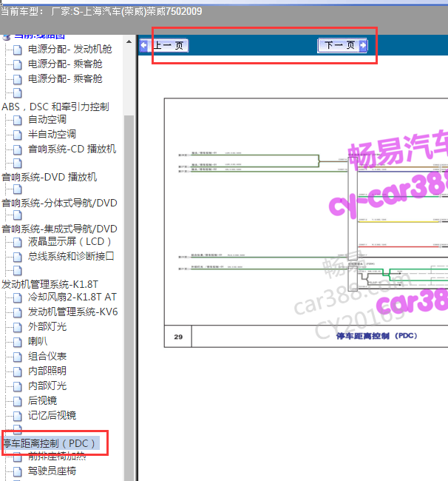Open 电源分配- 发动机舱 diagram

click(70, 50)
